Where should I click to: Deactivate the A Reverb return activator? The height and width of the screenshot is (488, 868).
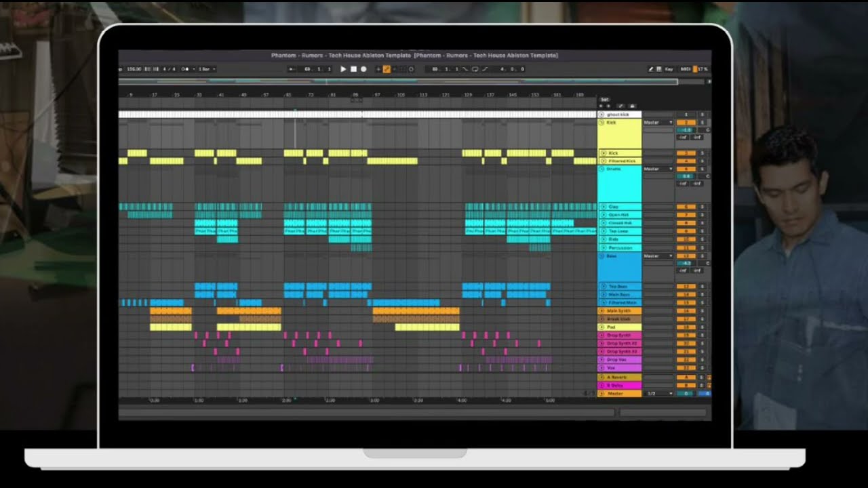(686, 377)
